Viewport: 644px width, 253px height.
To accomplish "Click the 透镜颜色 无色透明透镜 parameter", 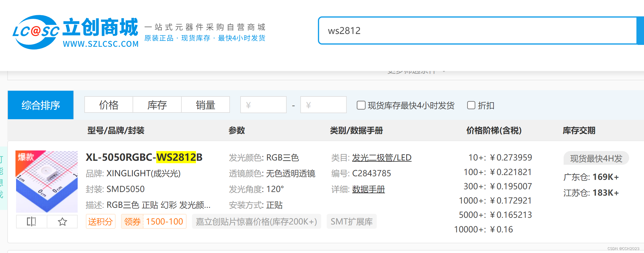I will click(272, 173).
